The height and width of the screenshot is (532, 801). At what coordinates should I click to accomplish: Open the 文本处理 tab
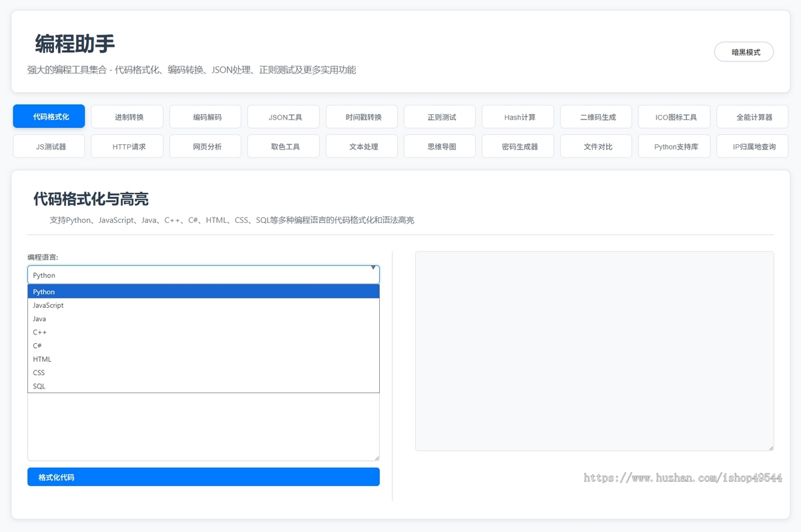pyautogui.click(x=362, y=146)
